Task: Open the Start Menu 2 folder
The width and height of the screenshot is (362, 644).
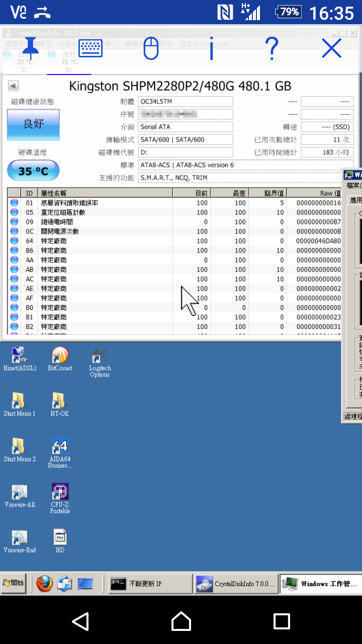Action: click(19, 450)
